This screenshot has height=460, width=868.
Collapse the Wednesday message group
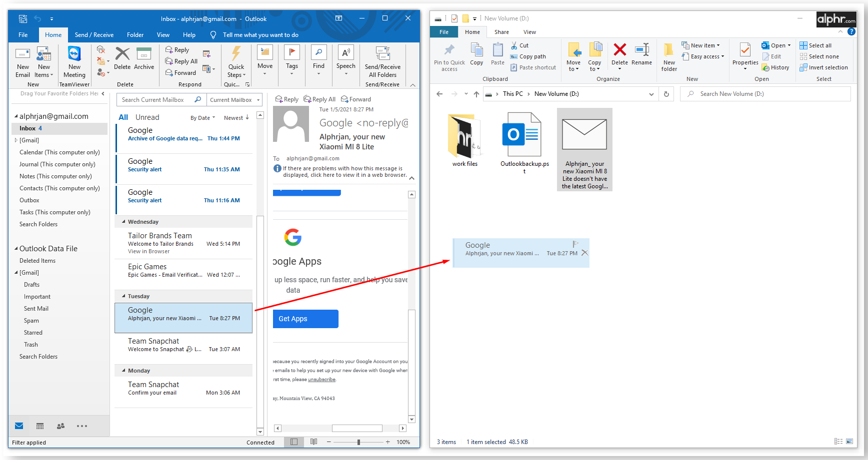click(123, 222)
